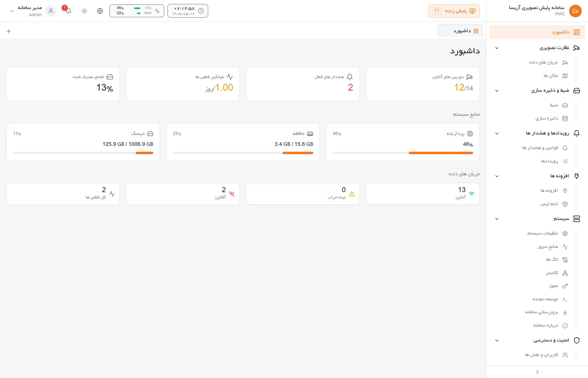
Task: Collapse سیستم section chevron
Action: tap(497, 219)
